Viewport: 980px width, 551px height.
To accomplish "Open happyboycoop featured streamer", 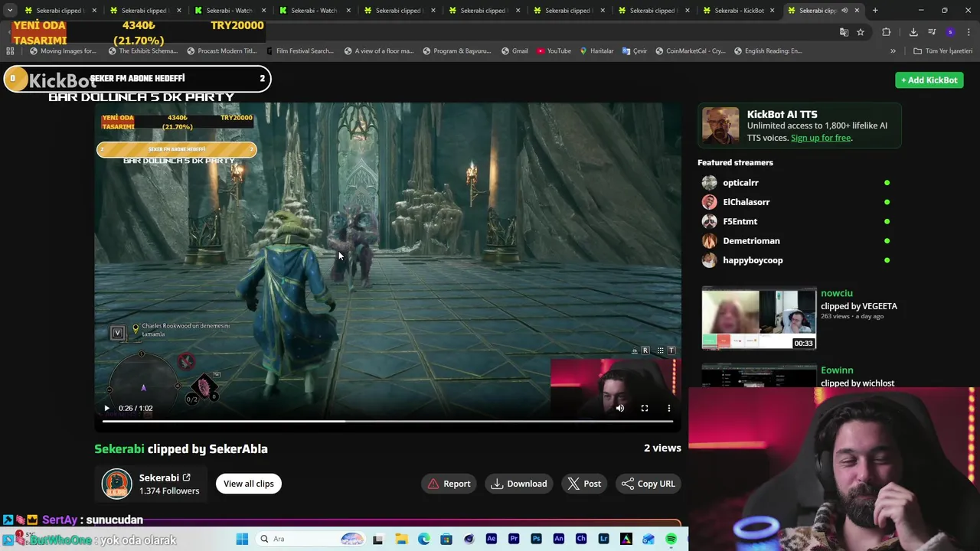I will [x=753, y=260].
